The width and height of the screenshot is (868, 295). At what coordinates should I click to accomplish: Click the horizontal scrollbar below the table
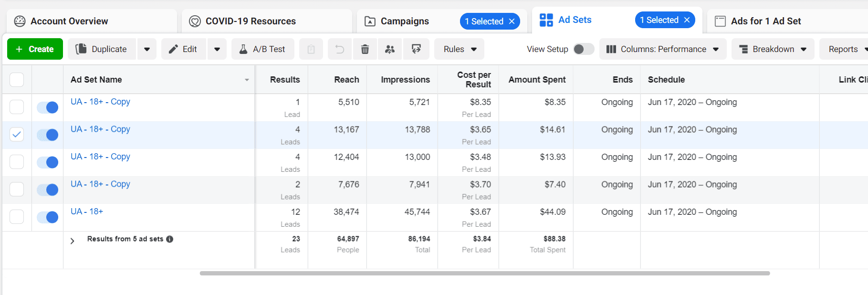[484, 274]
